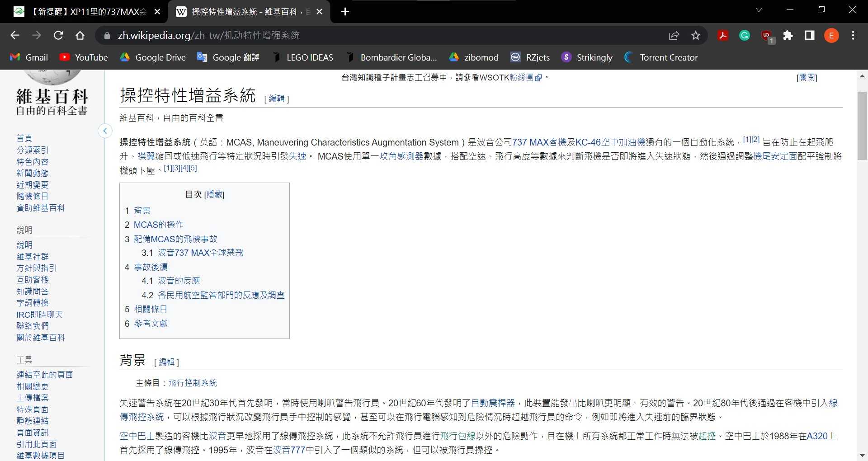This screenshot has height=461, width=868.
Task: Open 隨機條目 random article
Action: pos(33,196)
